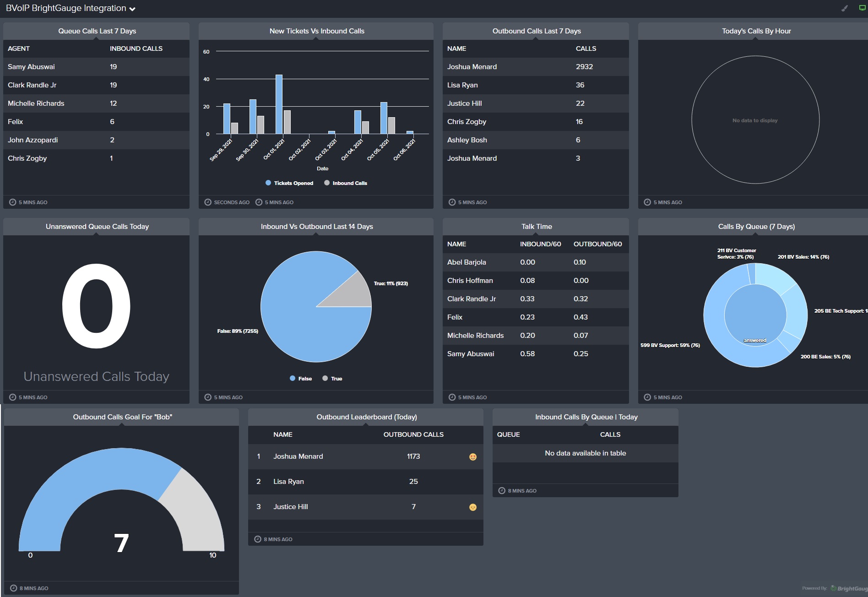This screenshot has width=868, height=597.
Task: Click the 201 BV Sales donut label
Action: tap(803, 257)
